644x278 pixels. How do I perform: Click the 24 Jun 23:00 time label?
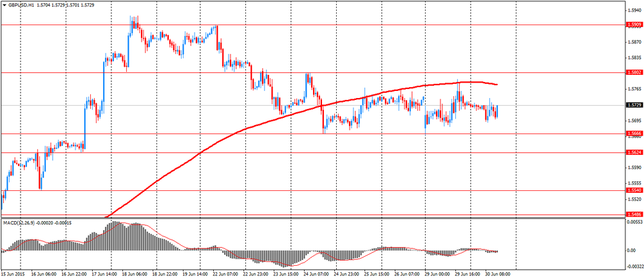(347, 273)
